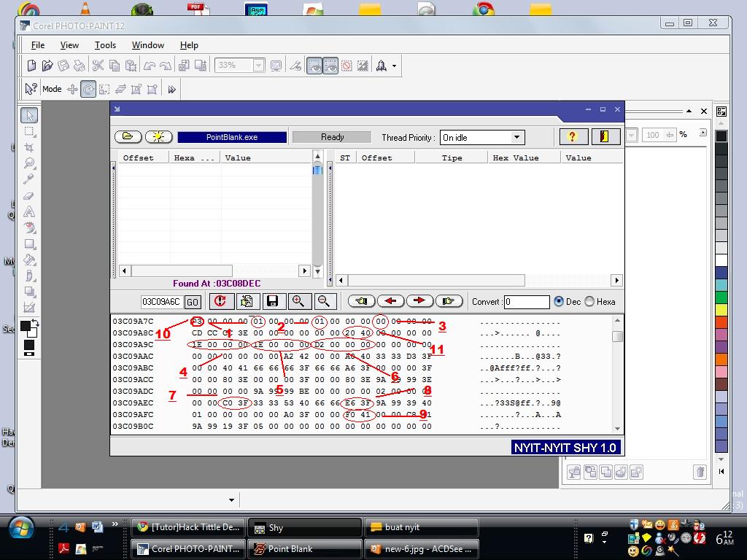Click the sun icon button beside PointBlank.exe
747x560 pixels.
158,136
